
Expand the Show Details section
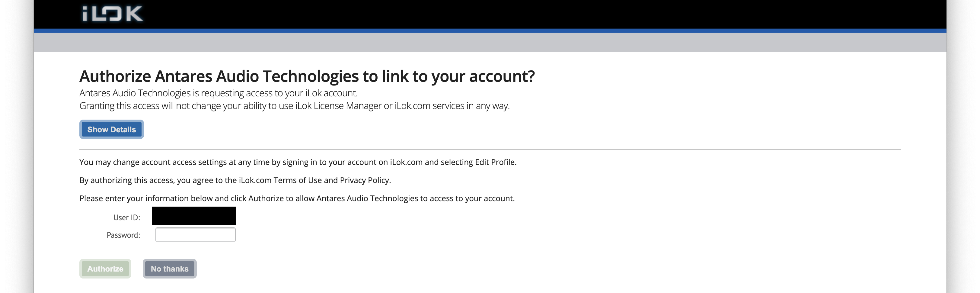111,129
